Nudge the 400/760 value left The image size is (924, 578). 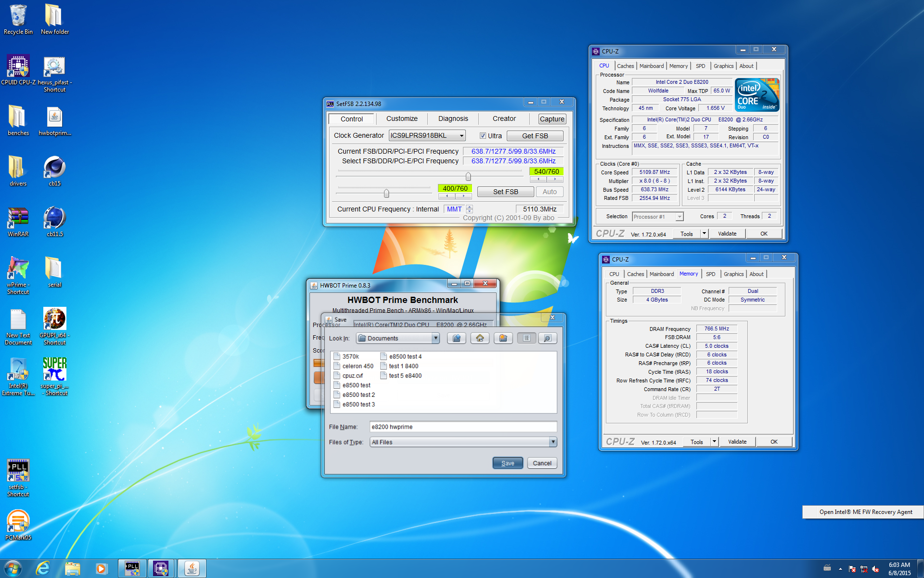point(447,196)
